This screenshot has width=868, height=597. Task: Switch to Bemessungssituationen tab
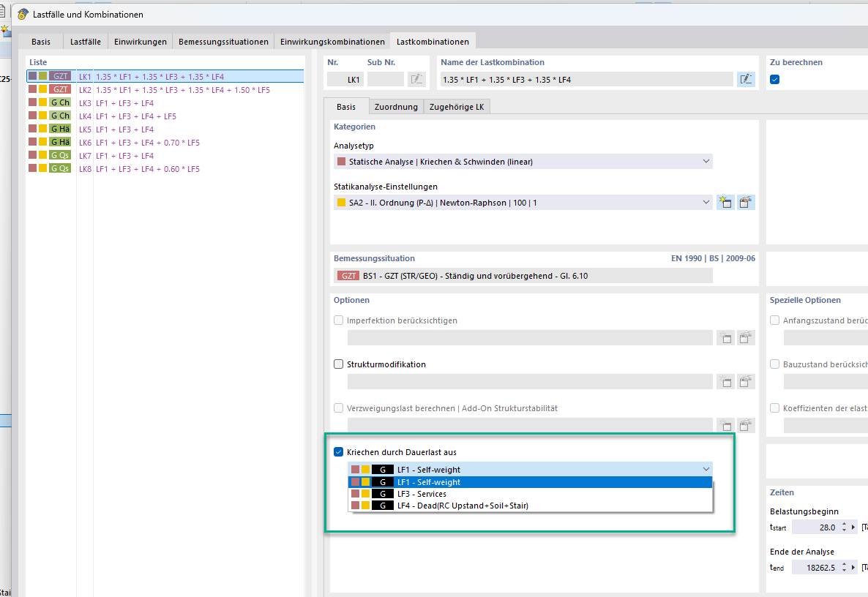tap(223, 42)
